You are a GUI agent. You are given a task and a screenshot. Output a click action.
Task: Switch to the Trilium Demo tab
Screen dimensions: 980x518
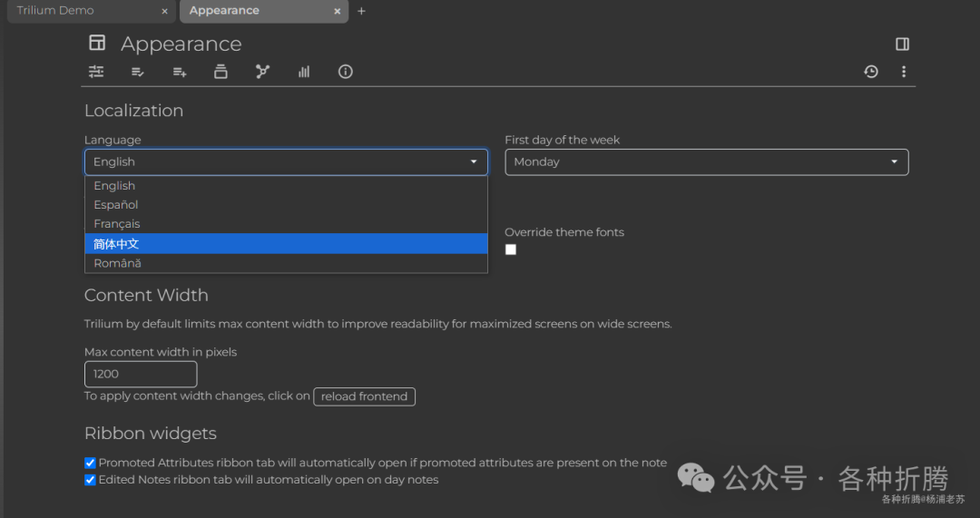(x=90, y=11)
